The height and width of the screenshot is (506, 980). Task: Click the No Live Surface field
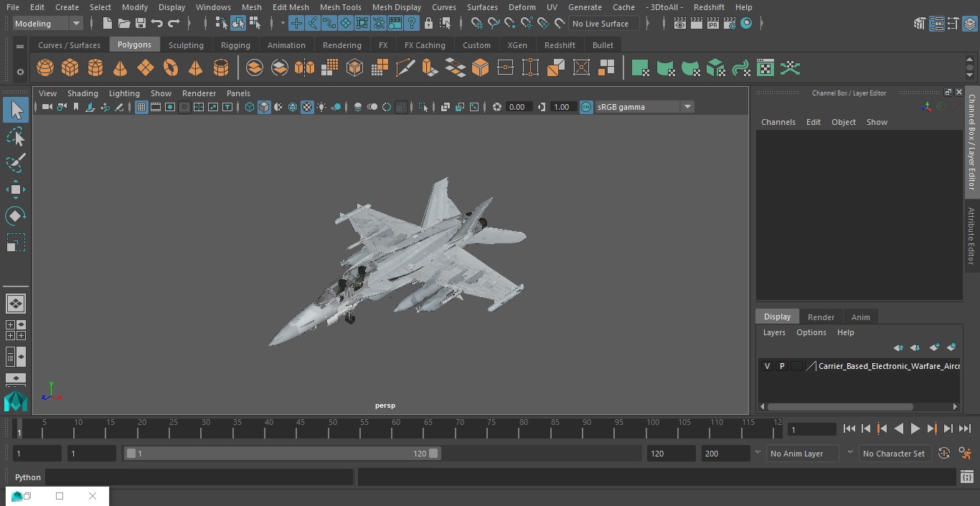point(603,24)
